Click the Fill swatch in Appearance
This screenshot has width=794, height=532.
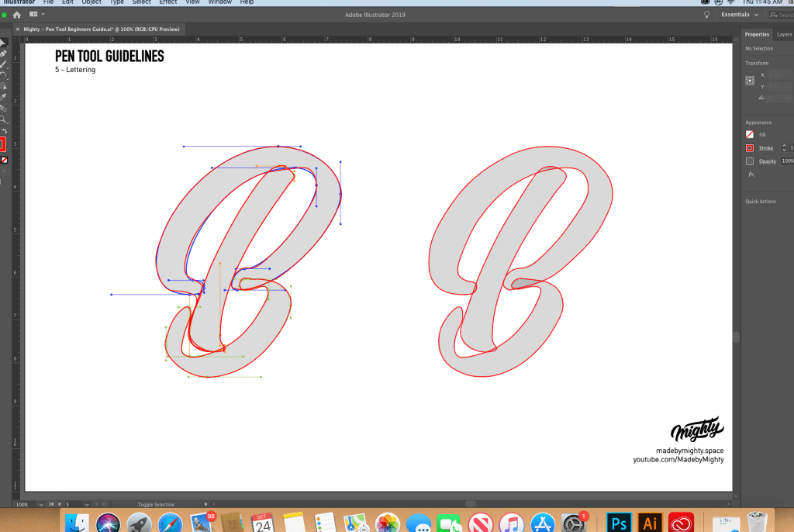tap(750, 134)
